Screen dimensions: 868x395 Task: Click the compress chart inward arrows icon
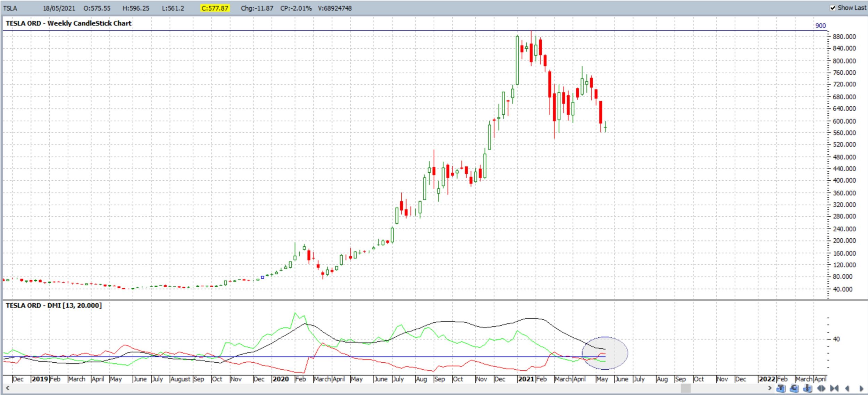[x=834, y=388]
